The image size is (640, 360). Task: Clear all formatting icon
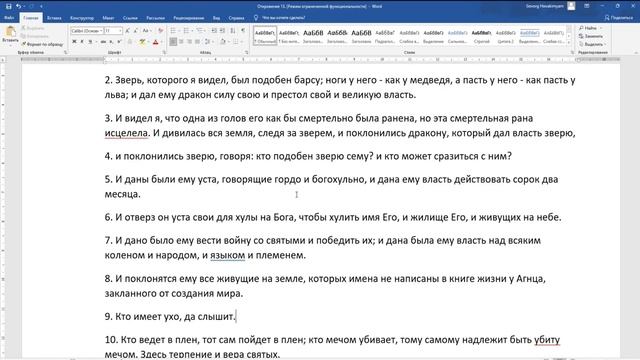click(160, 31)
